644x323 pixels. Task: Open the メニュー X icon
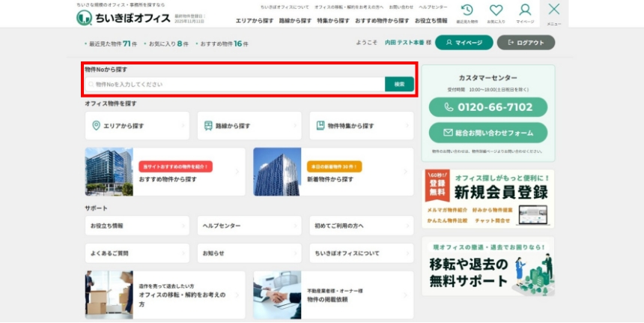(x=553, y=10)
